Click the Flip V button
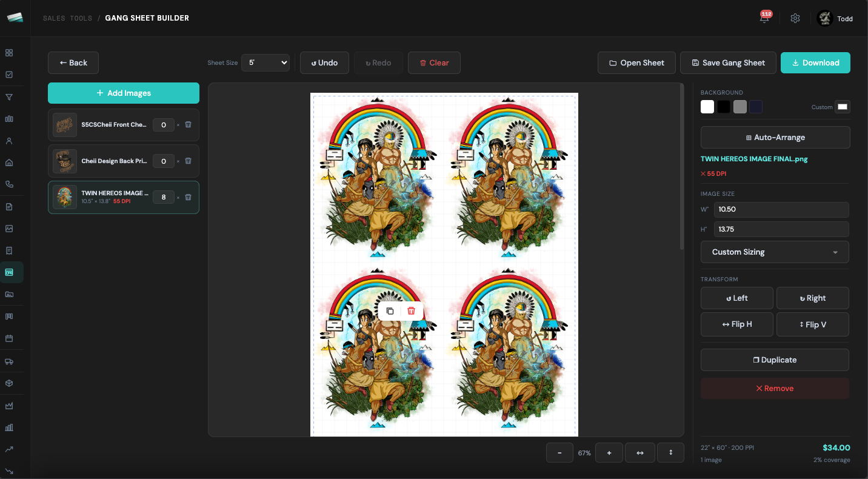This screenshot has height=479, width=868. [x=813, y=324]
